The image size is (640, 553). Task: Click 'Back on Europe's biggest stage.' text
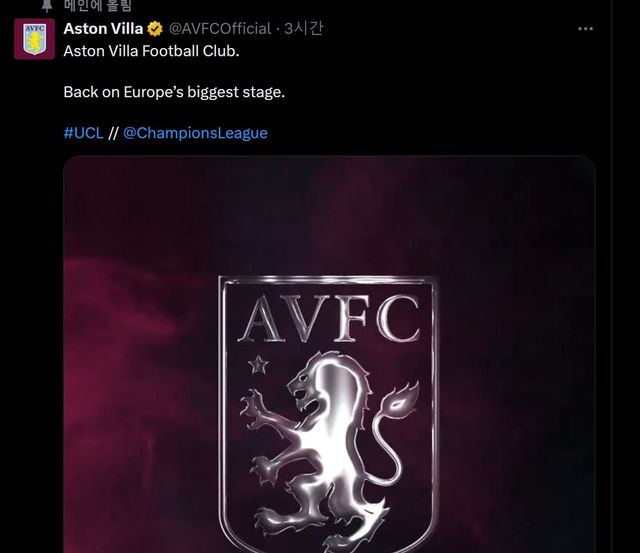(174, 91)
